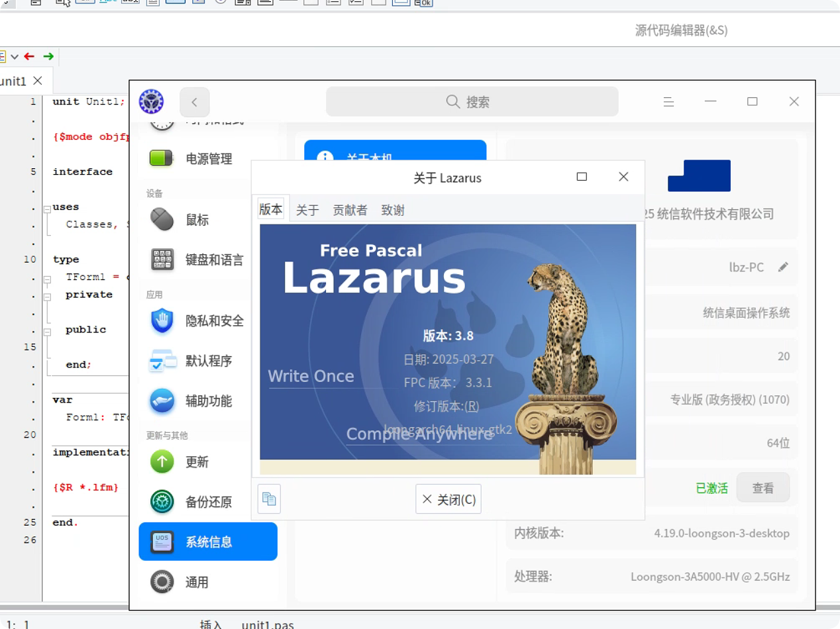Close the unit1 tab with its X
Screen dimensions: 840x629
[x=38, y=81]
